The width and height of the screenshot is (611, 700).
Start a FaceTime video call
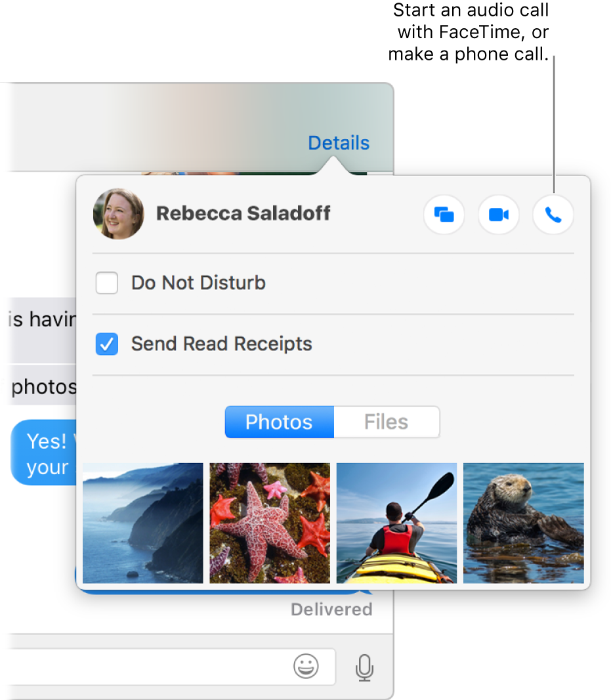498,215
